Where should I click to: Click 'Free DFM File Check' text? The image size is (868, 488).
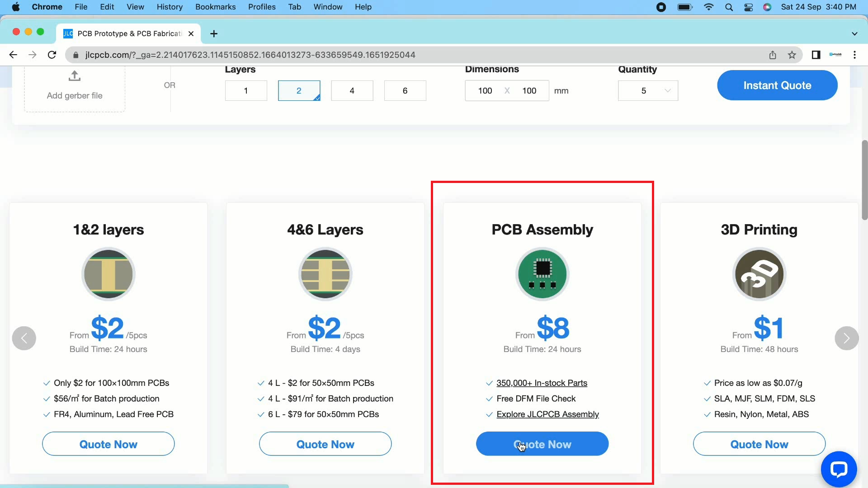click(x=536, y=399)
